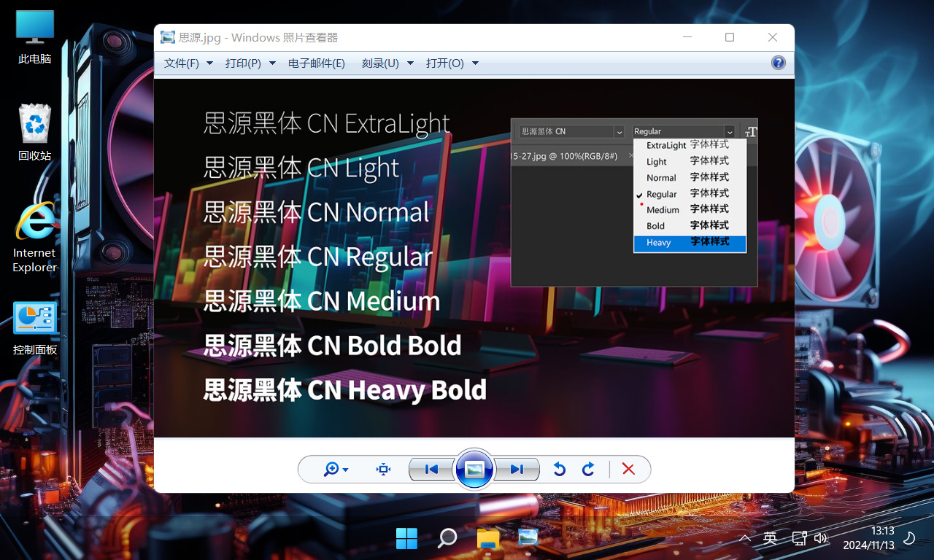
Task: Rotate the photo clockwise
Action: (x=588, y=470)
